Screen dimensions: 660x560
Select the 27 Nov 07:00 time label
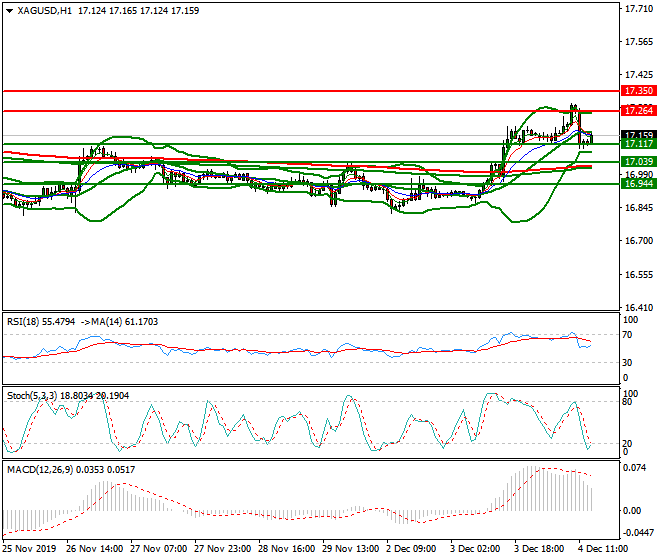coord(158,549)
